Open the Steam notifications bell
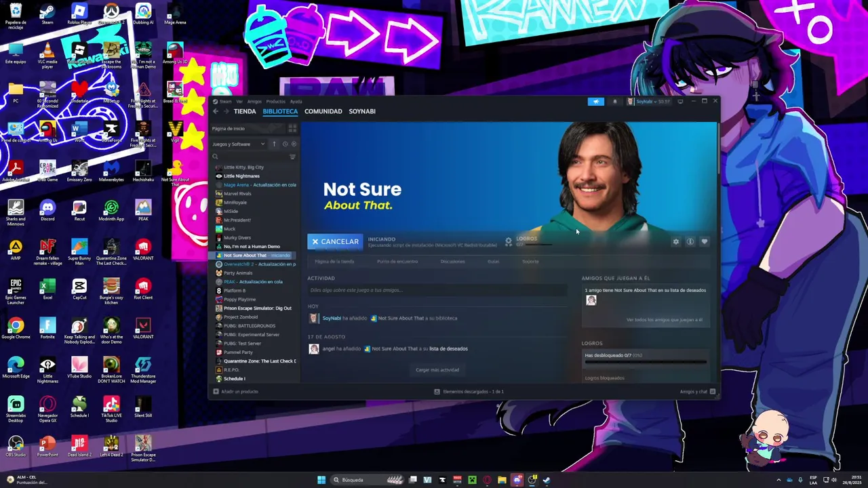 click(x=615, y=102)
